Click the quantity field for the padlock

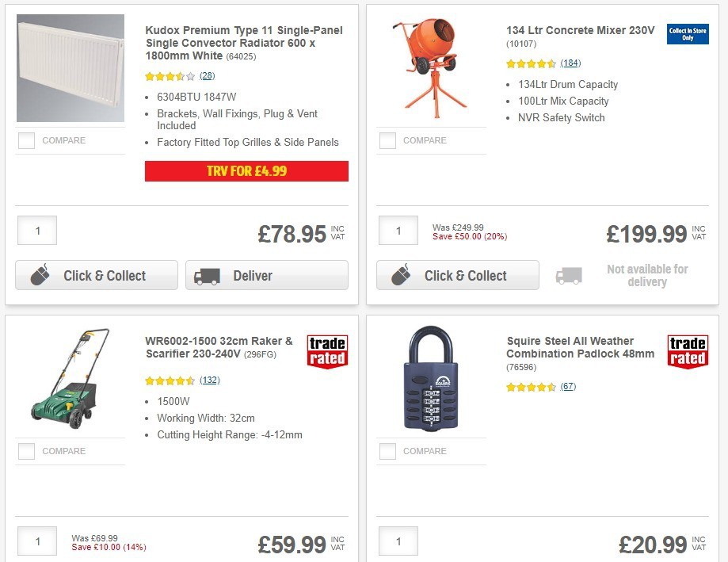point(398,541)
